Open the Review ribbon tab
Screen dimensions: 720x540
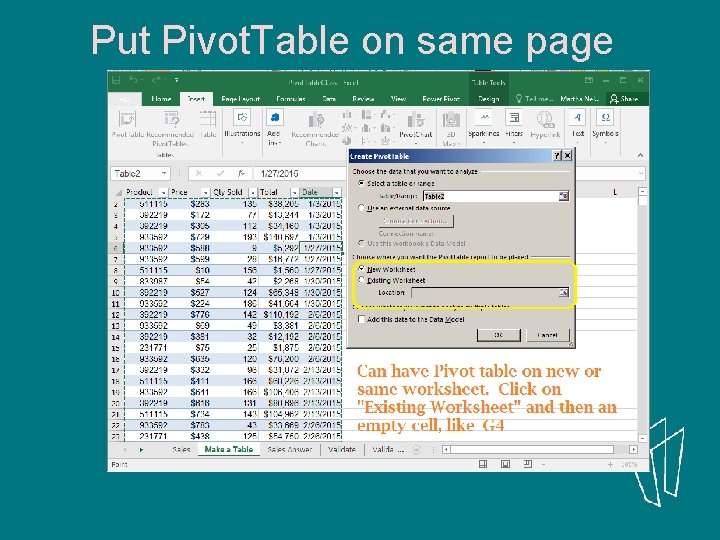click(363, 99)
